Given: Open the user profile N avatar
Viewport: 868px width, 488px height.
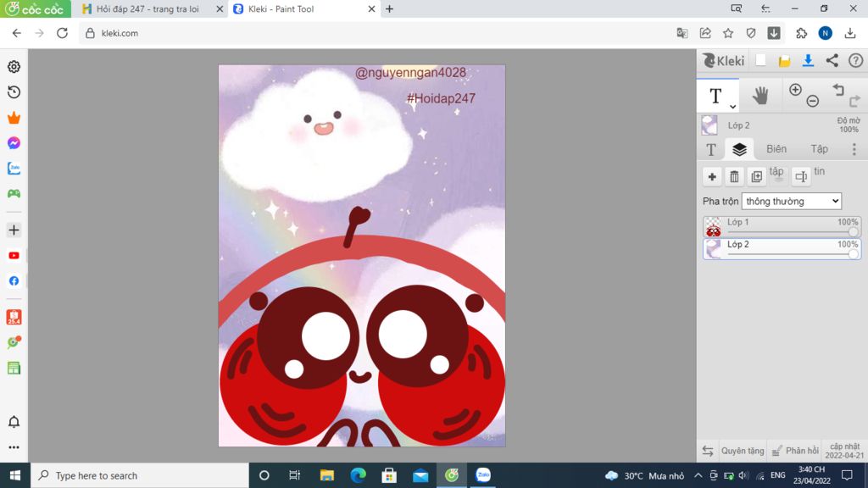Looking at the screenshot, I should point(826,33).
